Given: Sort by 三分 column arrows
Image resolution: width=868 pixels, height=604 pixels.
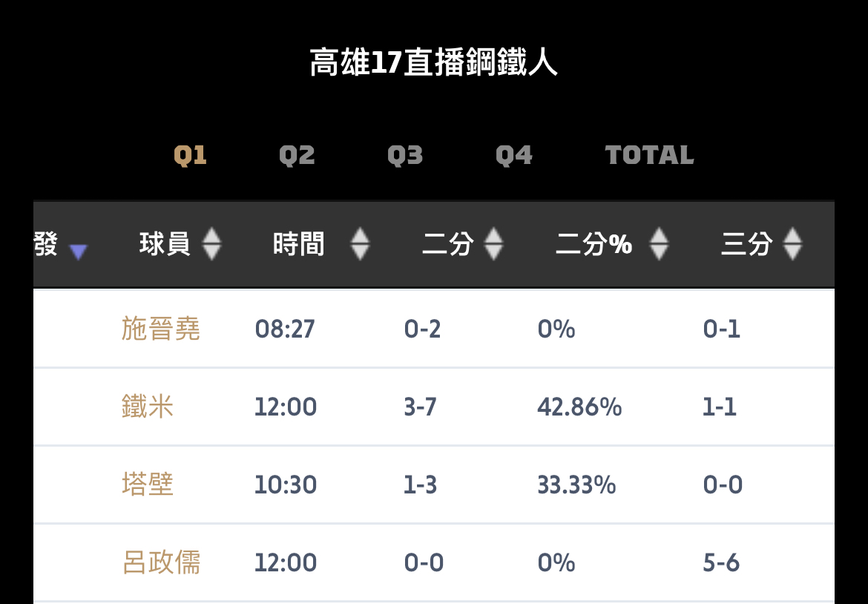Looking at the screenshot, I should point(793,243).
